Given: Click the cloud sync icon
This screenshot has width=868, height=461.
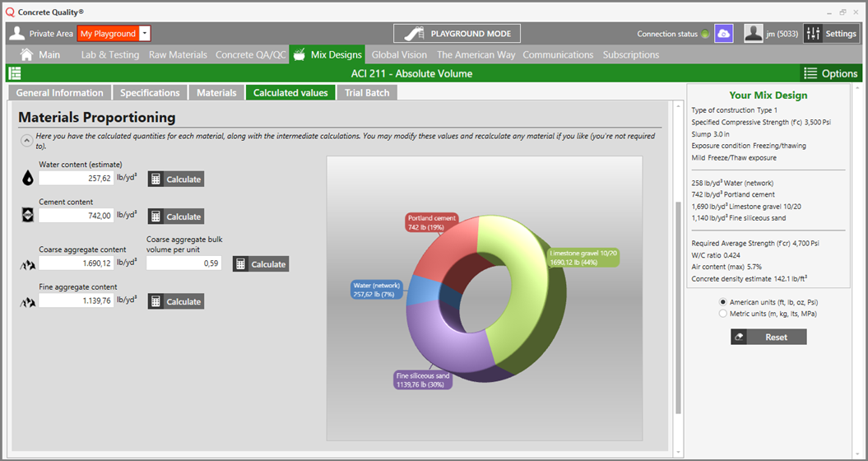Looking at the screenshot, I should (x=723, y=33).
